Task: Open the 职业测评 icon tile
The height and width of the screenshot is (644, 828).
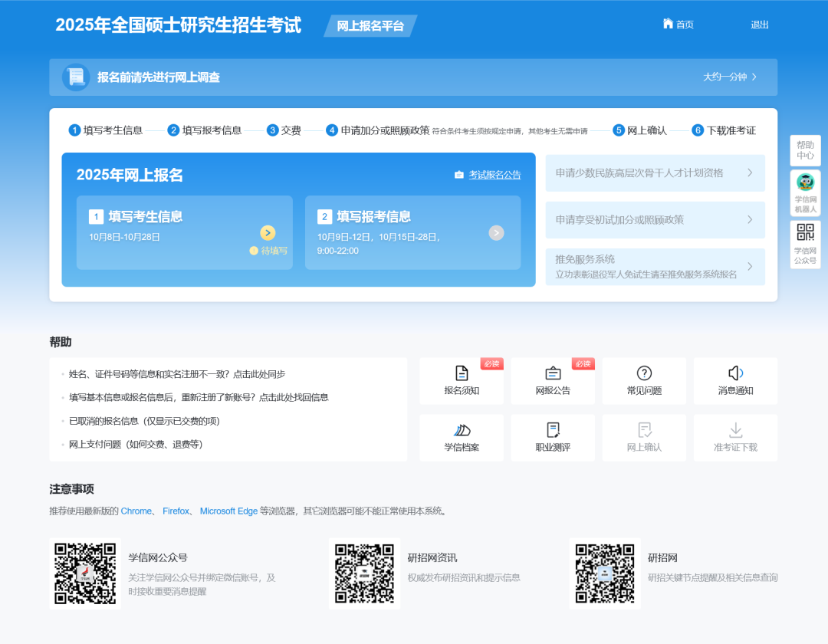Action: click(x=553, y=430)
